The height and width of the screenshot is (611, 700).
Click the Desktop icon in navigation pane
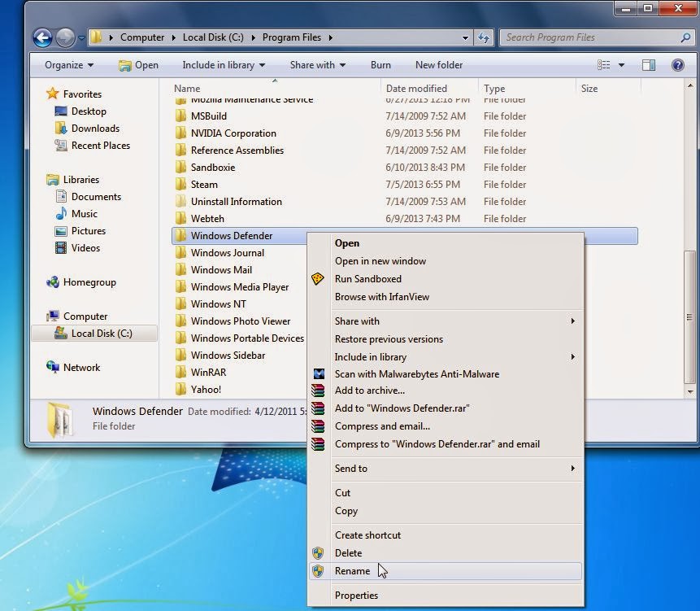click(x=61, y=111)
